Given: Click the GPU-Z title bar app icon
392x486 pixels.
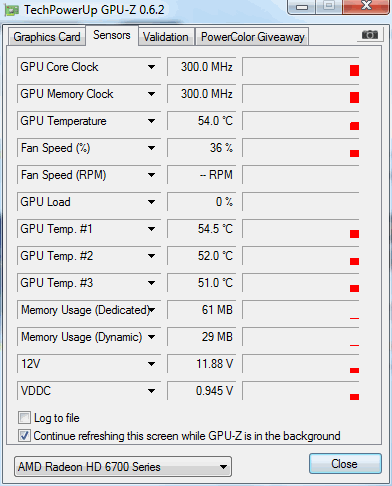Looking at the screenshot, I should point(11,10).
